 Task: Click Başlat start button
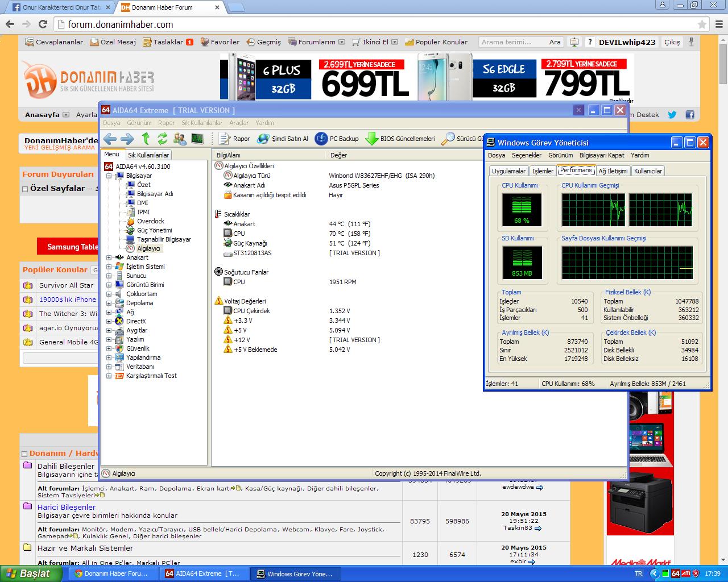click(x=31, y=573)
